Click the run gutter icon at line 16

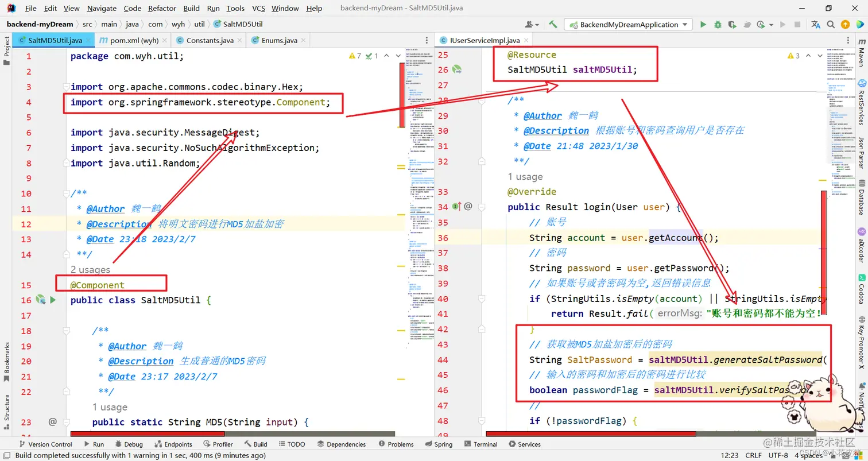click(x=53, y=300)
